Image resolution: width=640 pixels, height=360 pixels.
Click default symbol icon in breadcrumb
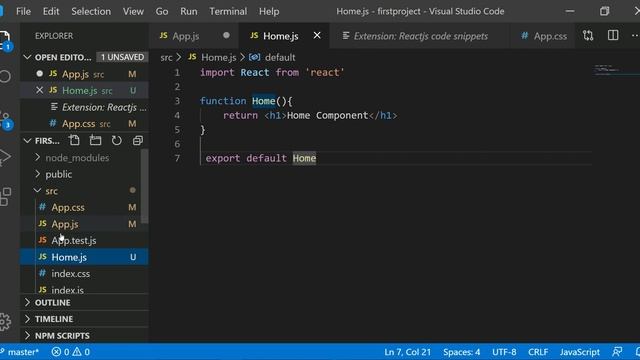[254, 58]
